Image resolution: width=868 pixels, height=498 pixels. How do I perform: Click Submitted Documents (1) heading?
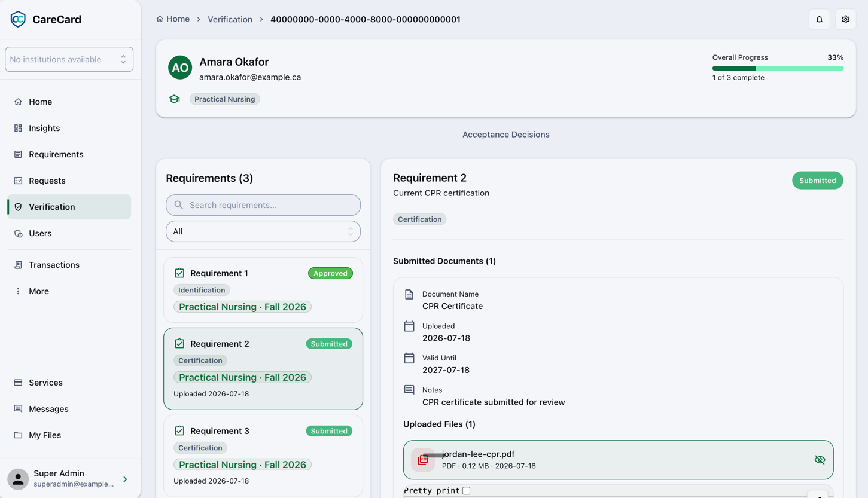tap(444, 261)
